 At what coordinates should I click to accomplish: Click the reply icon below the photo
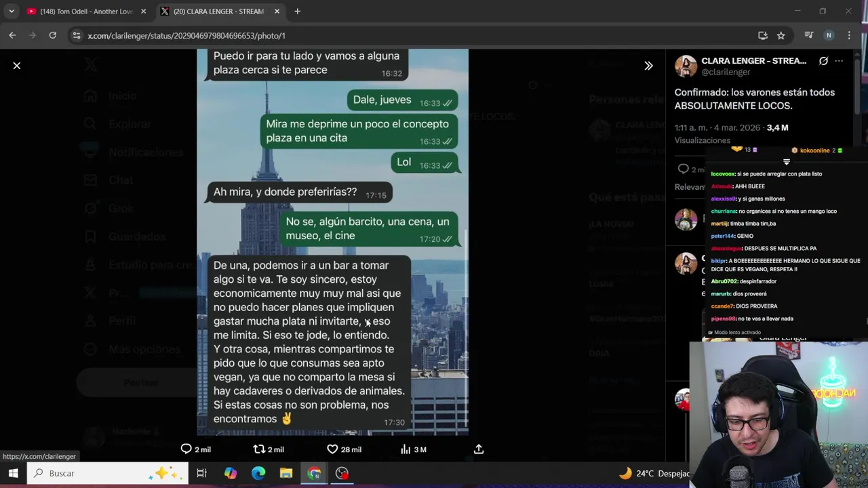click(x=186, y=449)
